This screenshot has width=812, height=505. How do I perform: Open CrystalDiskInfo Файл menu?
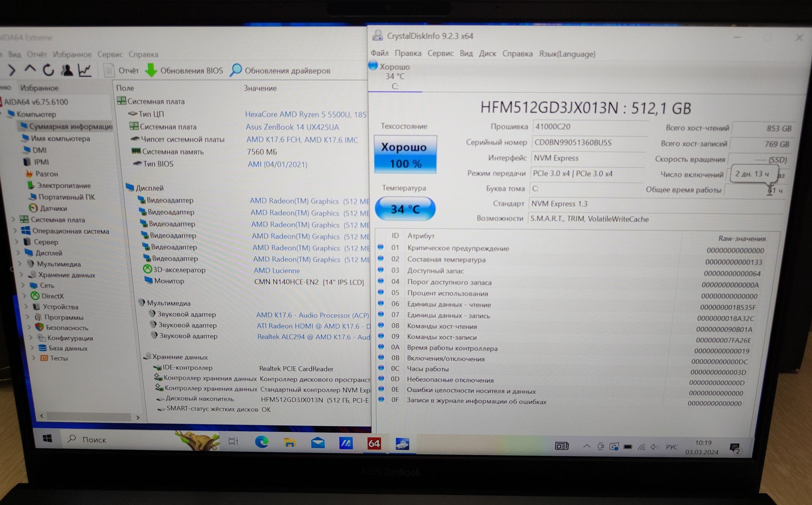click(380, 53)
